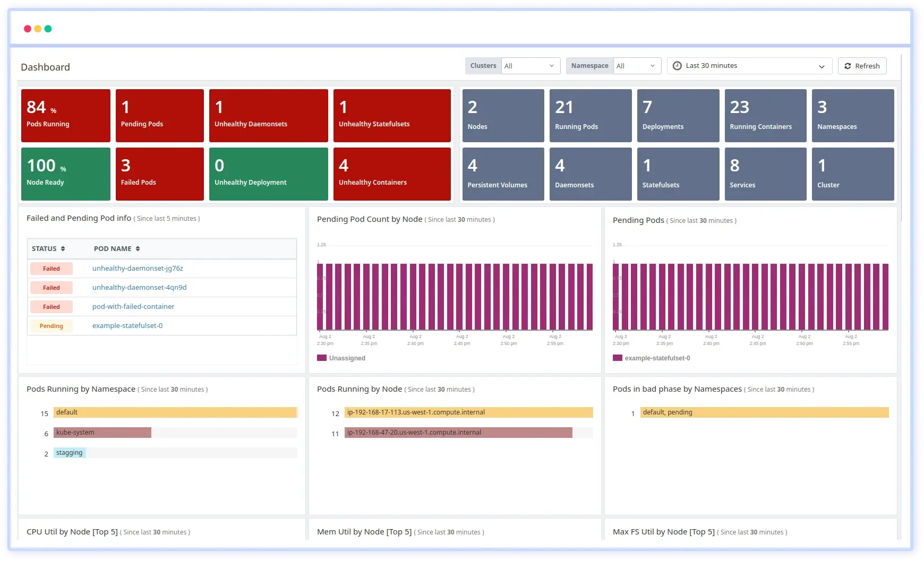Open pod unhealthy-daemonset-4qn9d link
The image size is (924, 561).
[139, 288]
